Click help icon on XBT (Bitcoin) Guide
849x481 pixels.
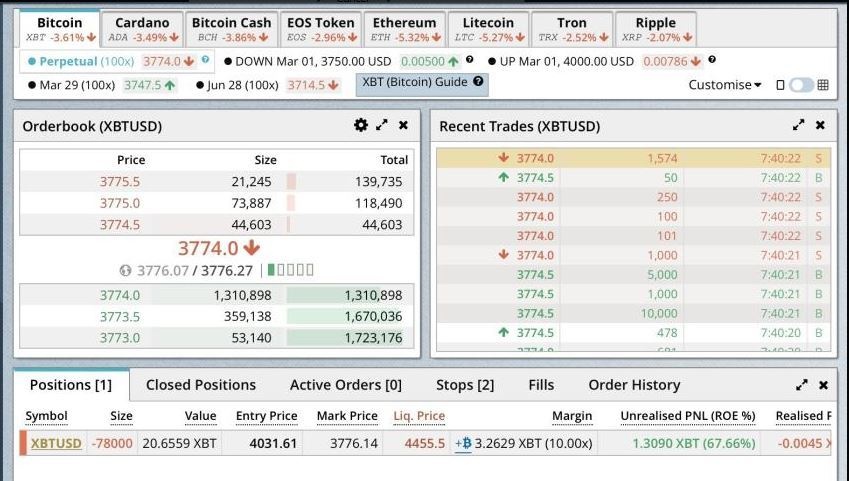[x=478, y=82]
